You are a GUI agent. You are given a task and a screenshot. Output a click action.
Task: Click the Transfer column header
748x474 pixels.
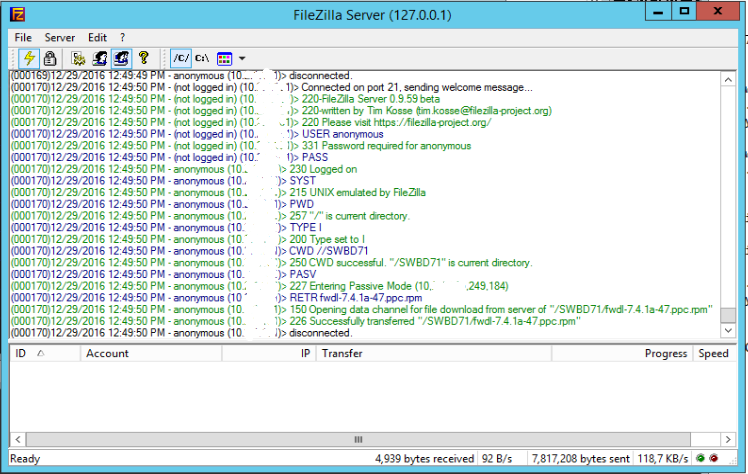(434, 353)
